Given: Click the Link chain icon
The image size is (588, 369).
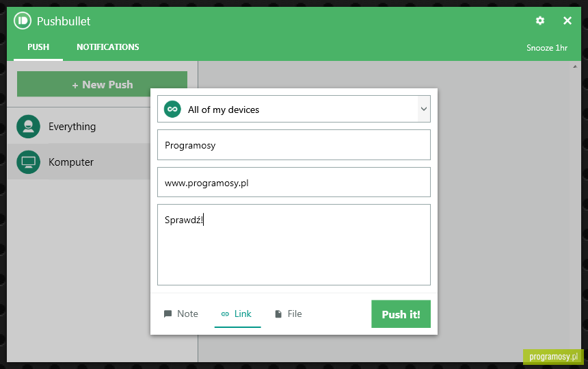Looking at the screenshot, I should point(225,314).
